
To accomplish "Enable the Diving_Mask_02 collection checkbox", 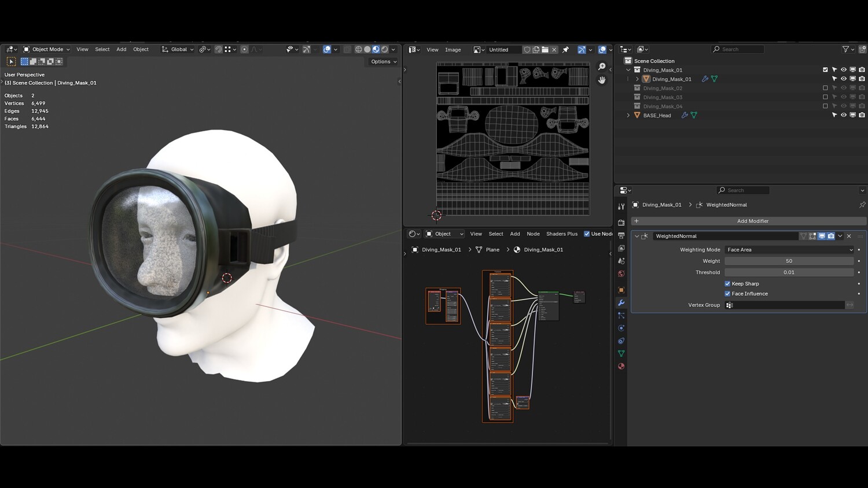I will click(825, 88).
